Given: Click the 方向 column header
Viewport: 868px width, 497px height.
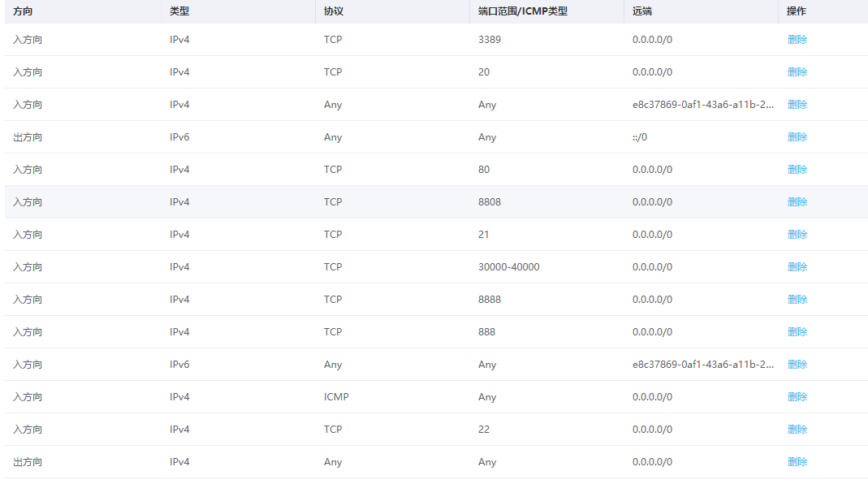Looking at the screenshot, I should (x=23, y=12).
